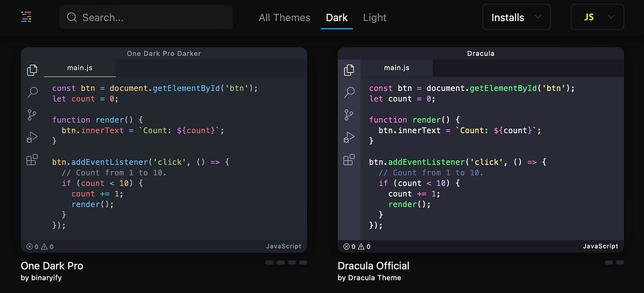
Task: Click the Explorer files icon in One Dark Pro preview
Action: [32, 70]
